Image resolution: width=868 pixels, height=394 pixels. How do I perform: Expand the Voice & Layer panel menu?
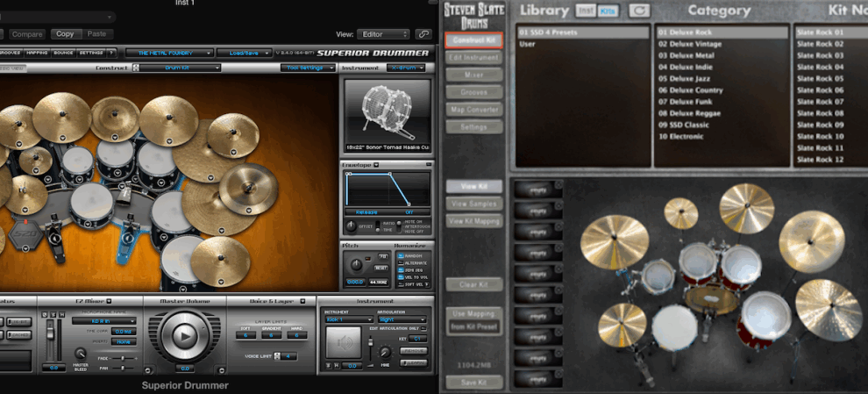302,301
